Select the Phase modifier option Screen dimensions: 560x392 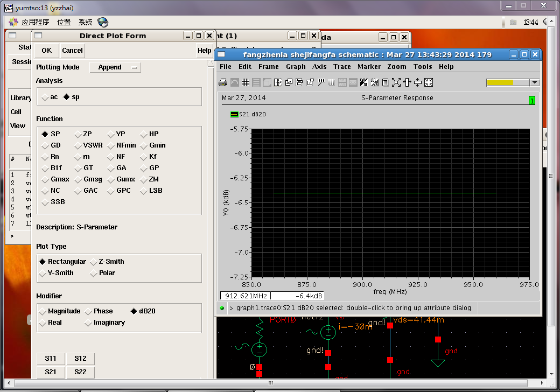pos(88,311)
